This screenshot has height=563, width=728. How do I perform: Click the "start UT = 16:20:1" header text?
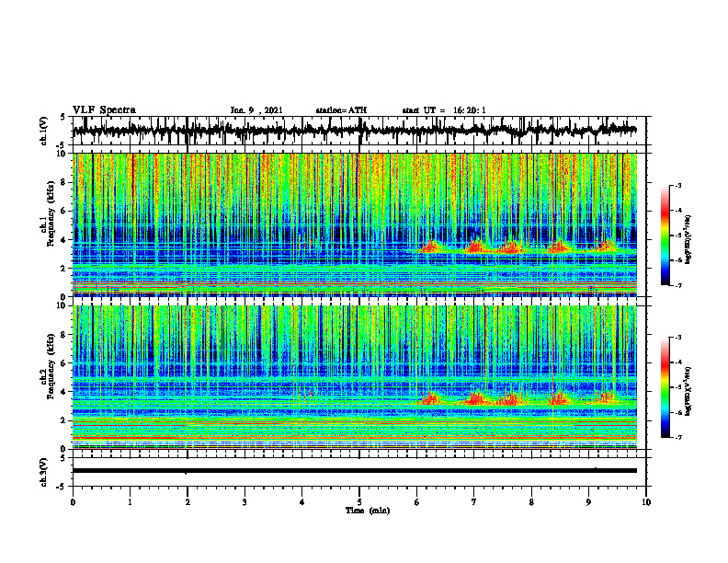tap(444, 110)
